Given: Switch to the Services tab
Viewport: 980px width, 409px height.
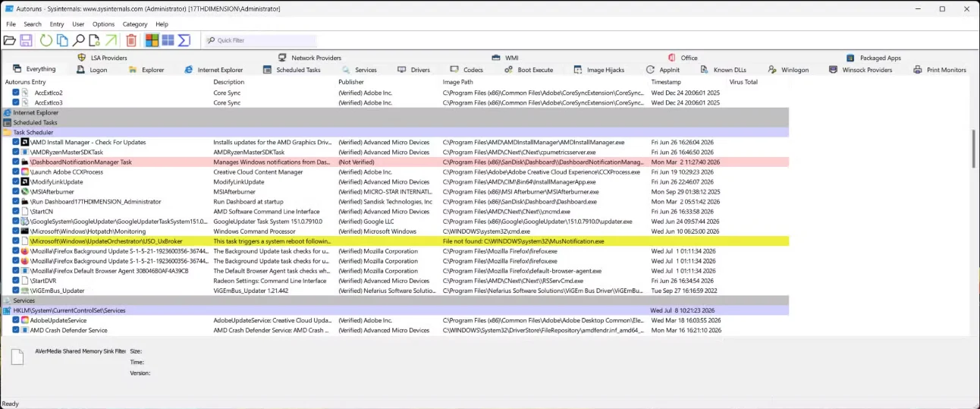Looking at the screenshot, I should click(x=359, y=70).
